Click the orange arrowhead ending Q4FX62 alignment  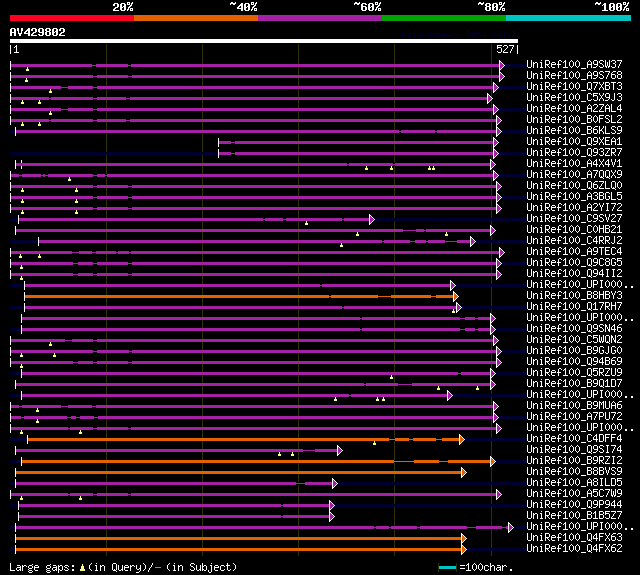pos(464,550)
